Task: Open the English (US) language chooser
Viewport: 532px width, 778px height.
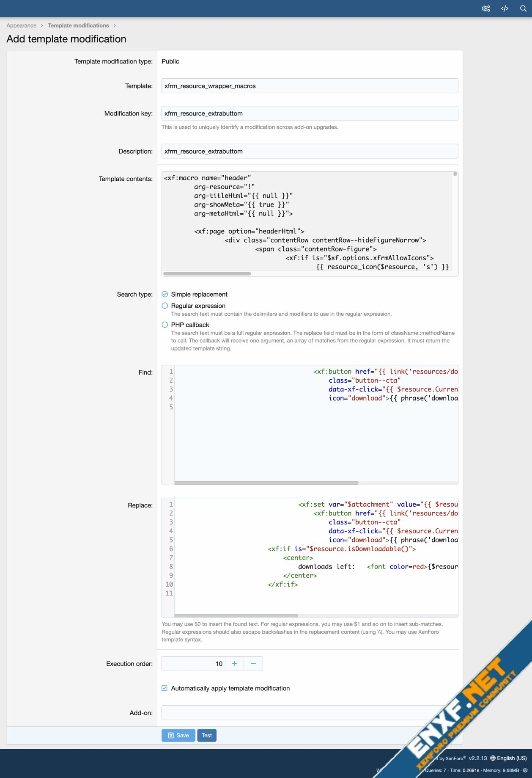Action: [x=508, y=758]
